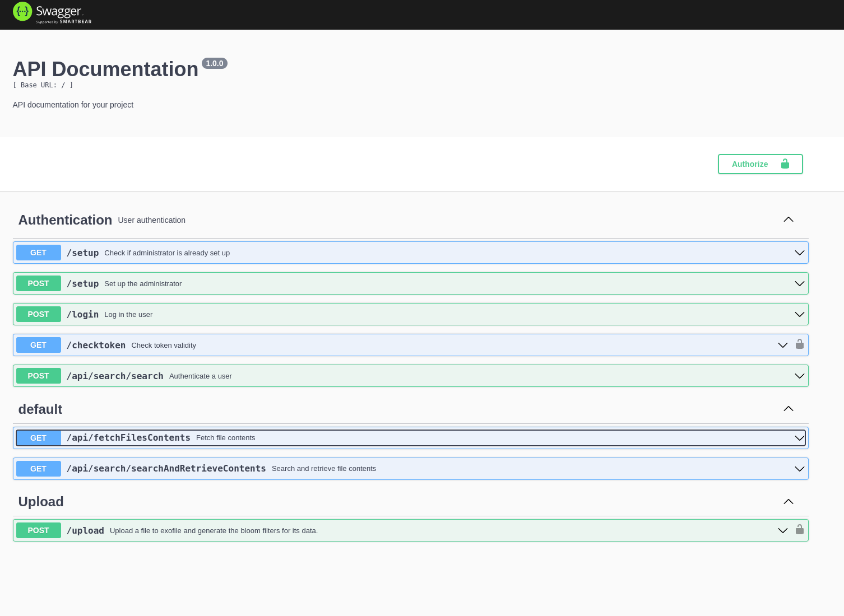
Task: Expand GET /setup operation arrow
Action: point(800,253)
